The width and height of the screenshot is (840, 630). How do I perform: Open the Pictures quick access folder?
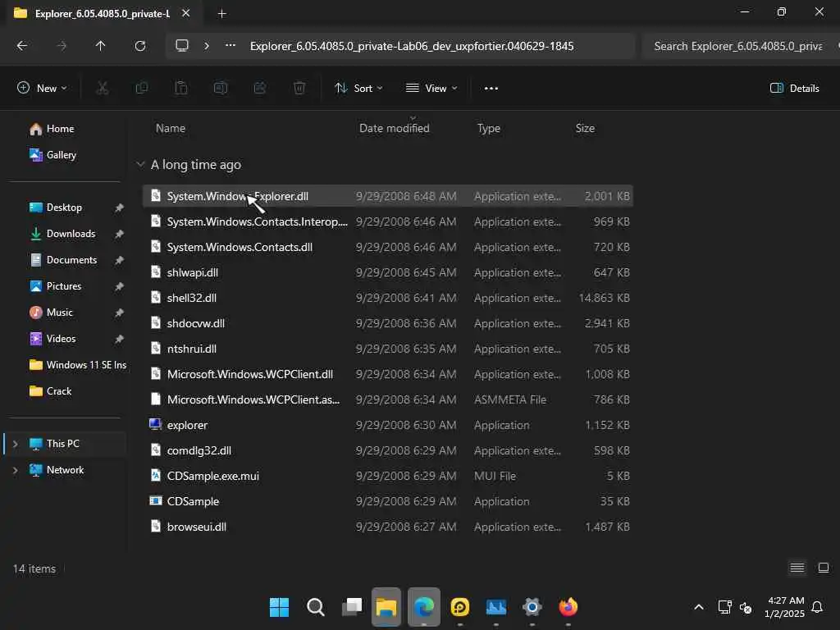[x=64, y=286]
